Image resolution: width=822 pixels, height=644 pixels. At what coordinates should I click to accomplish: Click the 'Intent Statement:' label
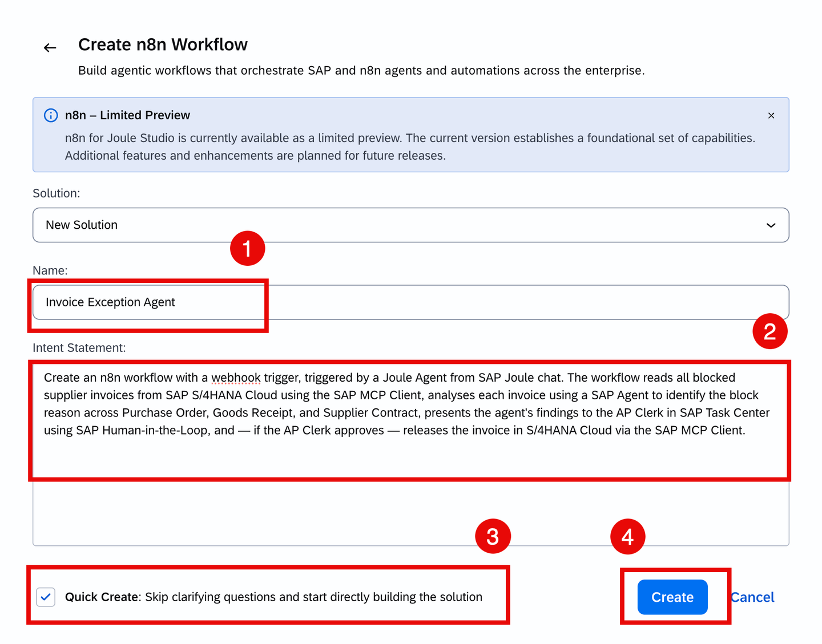coord(79,348)
